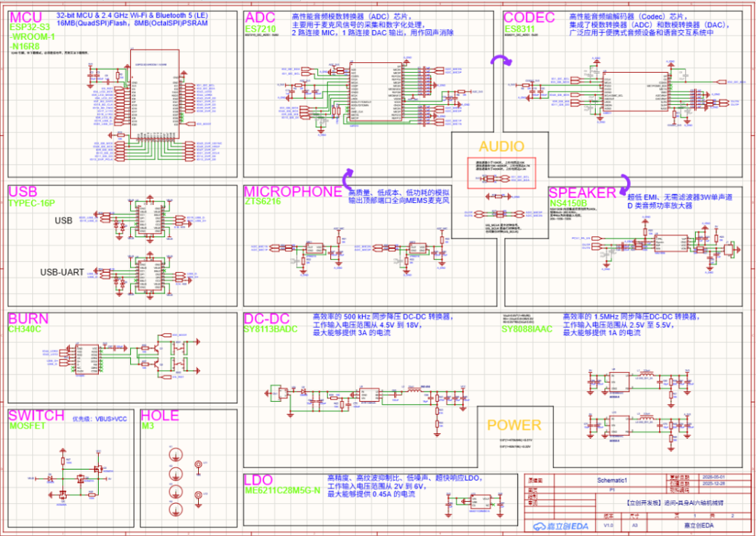Select the CH340C chip symbol in BURN
The image size is (756, 536).
tap(87, 359)
